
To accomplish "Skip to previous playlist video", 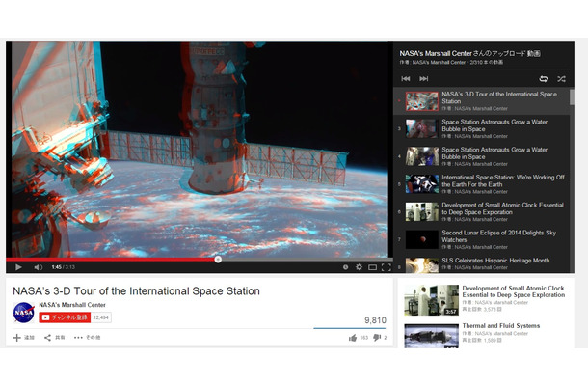I will (x=406, y=78).
